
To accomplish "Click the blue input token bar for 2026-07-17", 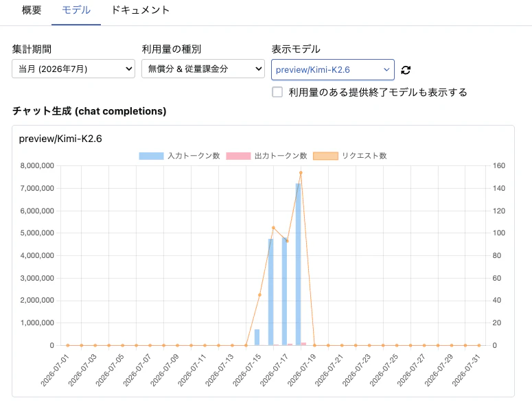I will (x=284, y=292).
